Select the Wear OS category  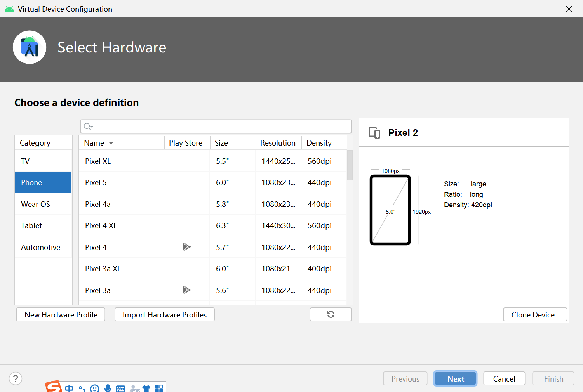(43, 204)
